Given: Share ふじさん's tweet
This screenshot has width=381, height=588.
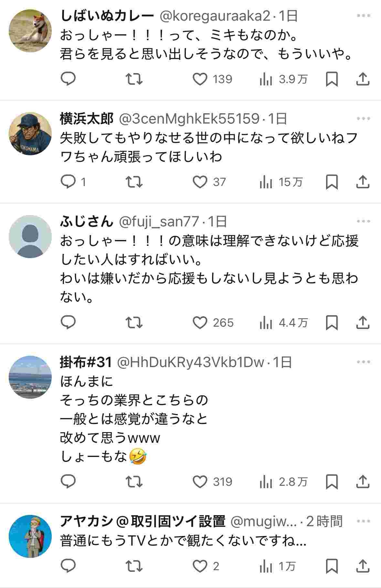Looking at the screenshot, I should click(x=363, y=322).
